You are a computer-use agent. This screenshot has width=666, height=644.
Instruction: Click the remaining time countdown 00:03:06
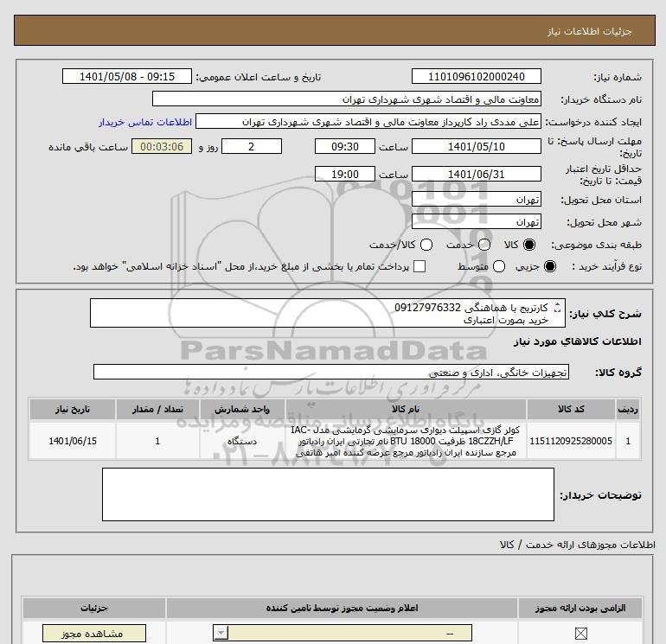[162, 146]
